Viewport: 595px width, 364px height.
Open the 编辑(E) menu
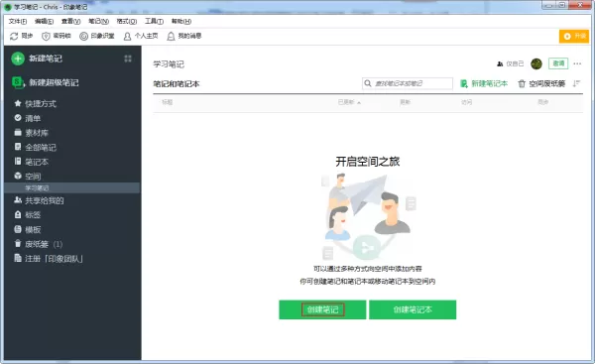[44, 21]
